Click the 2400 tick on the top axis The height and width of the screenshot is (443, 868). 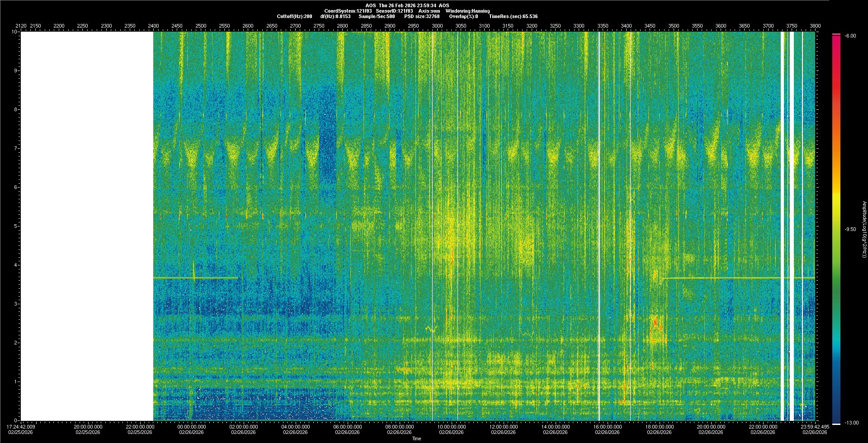tap(153, 26)
